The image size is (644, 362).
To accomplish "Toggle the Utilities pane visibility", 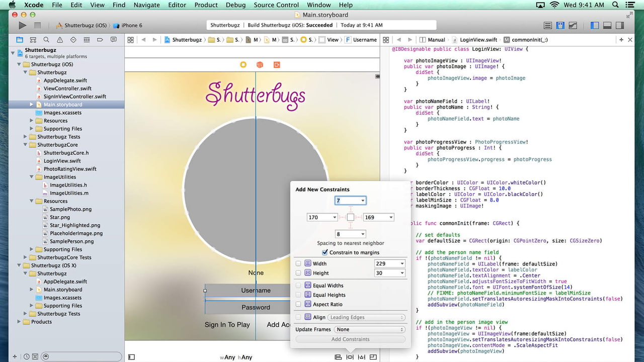I will click(620, 26).
